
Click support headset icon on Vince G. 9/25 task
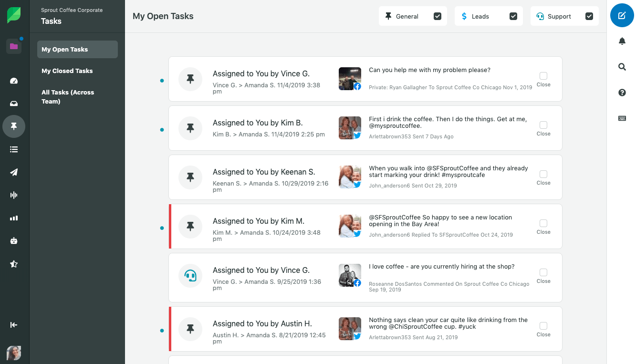[x=190, y=276]
